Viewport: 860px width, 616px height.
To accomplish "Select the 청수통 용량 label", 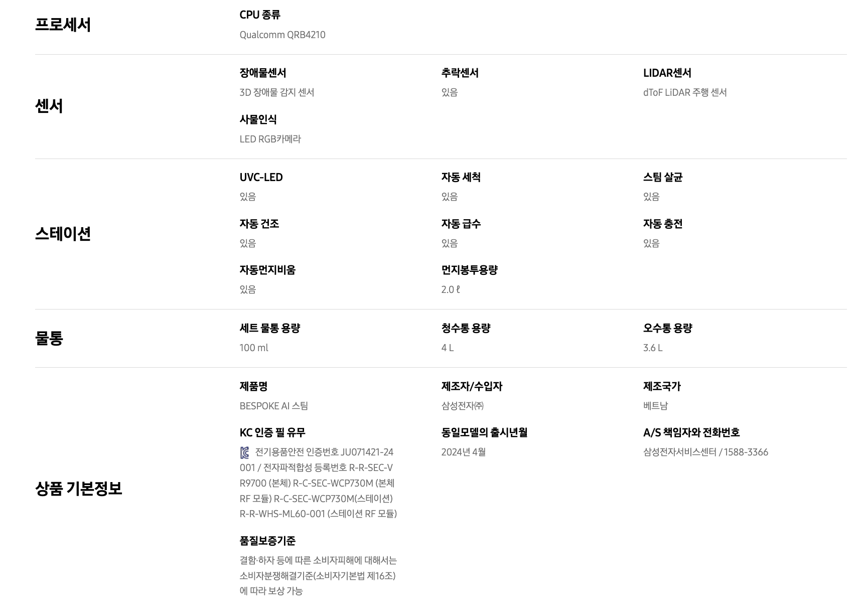I will [466, 328].
